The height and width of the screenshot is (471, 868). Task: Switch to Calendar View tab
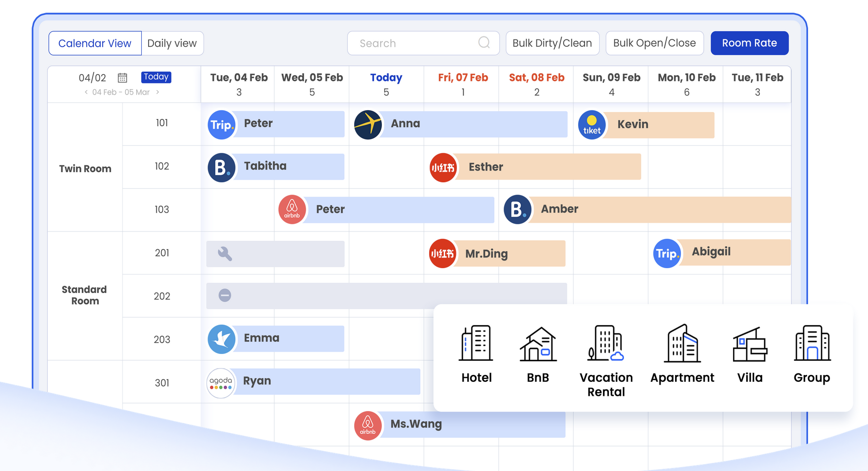click(95, 43)
